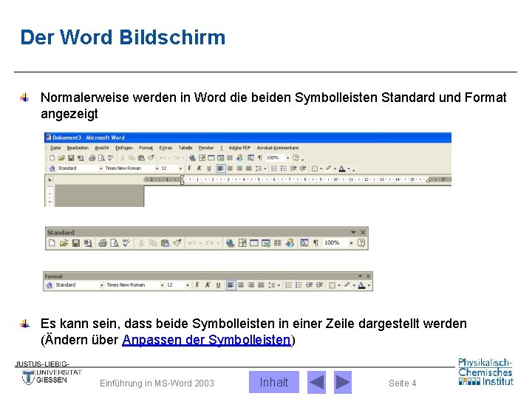
Task: Open toolbar options arrow on Format title bar
Action: [x=360, y=276]
